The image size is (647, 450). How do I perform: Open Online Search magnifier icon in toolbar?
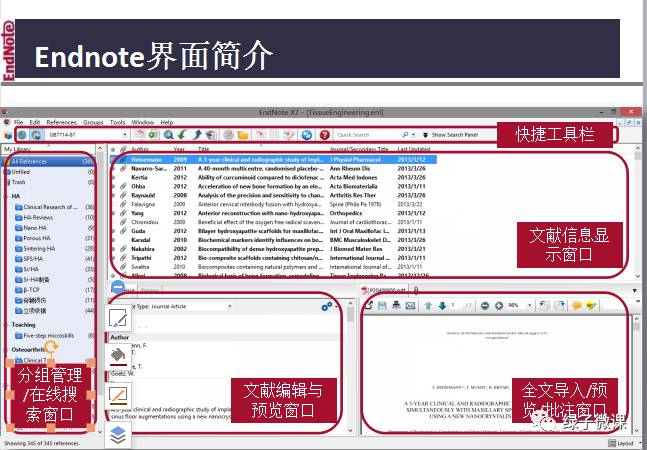click(x=168, y=134)
